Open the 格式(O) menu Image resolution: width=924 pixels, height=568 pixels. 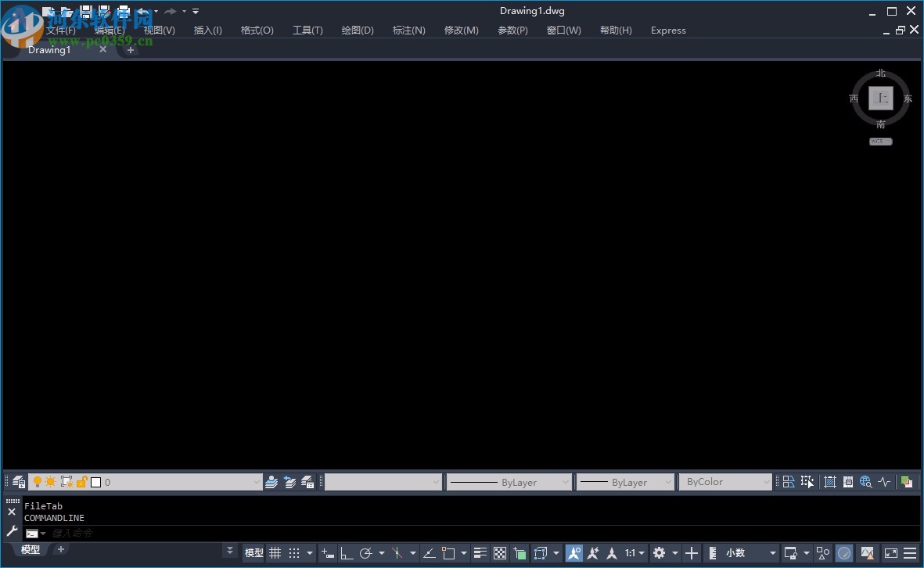point(257,30)
